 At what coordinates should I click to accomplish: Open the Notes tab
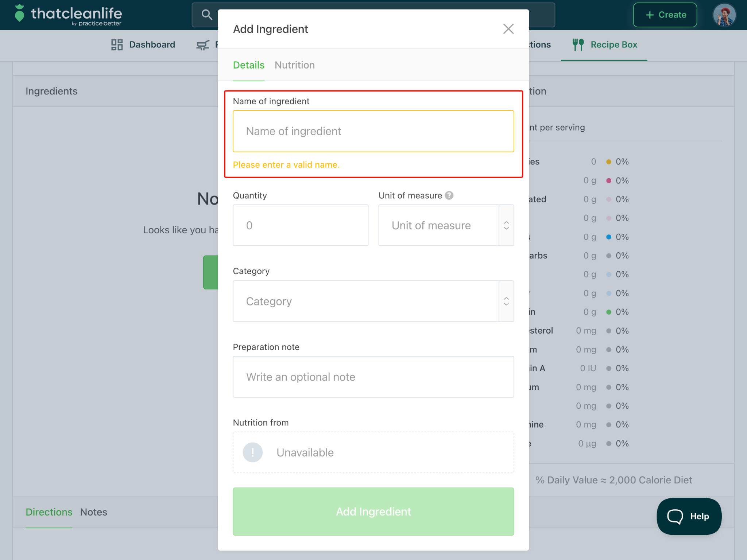click(94, 512)
